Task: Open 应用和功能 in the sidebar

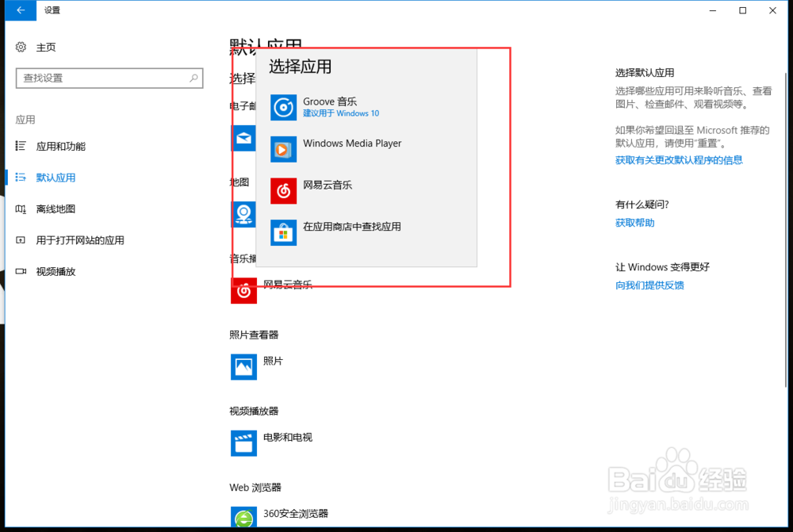Action: coord(61,146)
